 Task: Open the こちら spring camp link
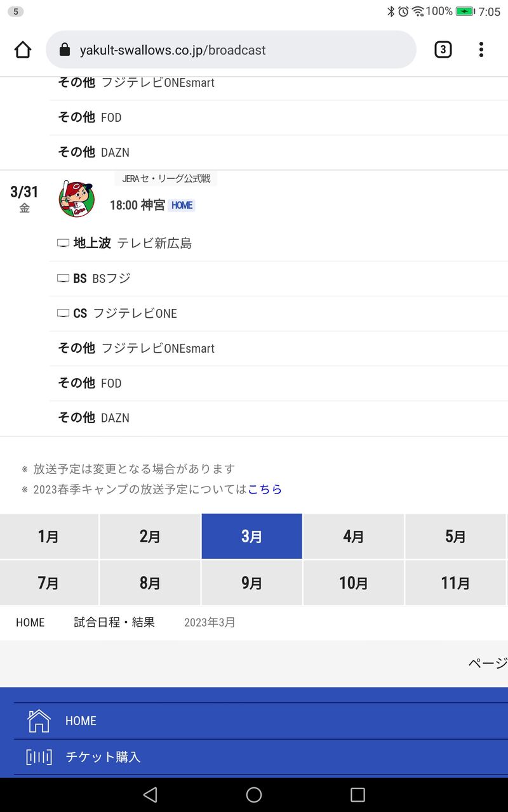click(265, 489)
